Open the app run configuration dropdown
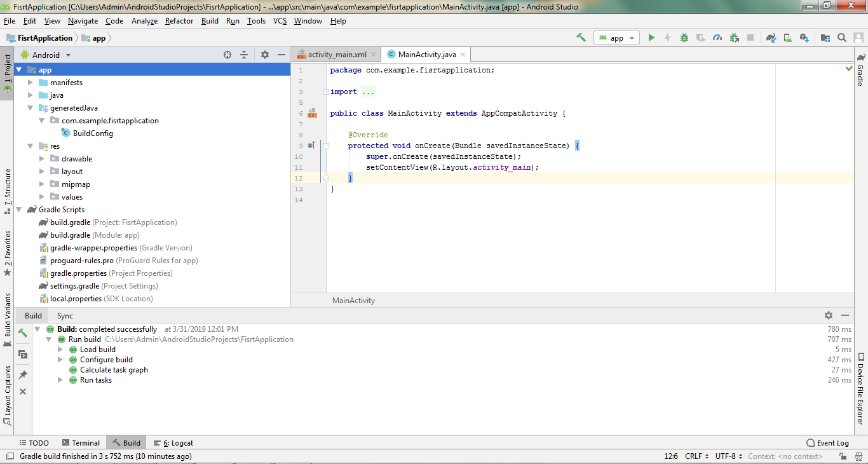 [616, 38]
